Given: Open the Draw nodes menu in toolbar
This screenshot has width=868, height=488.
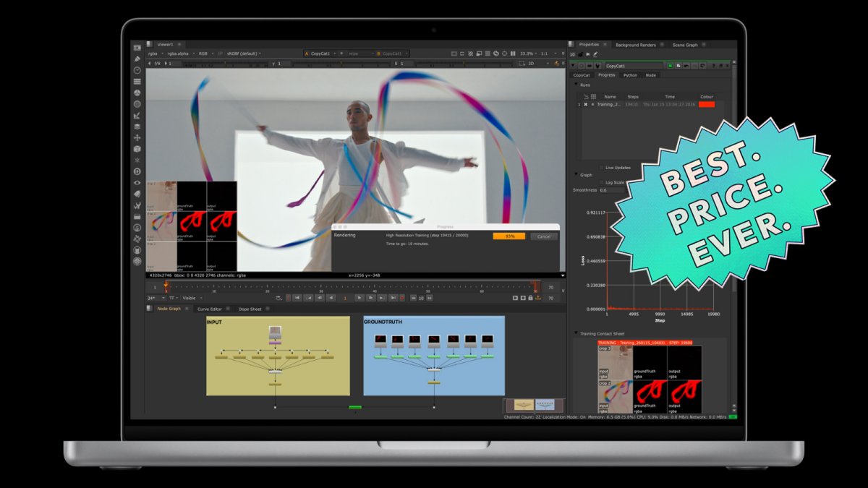Looking at the screenshot, I should 137,58.
